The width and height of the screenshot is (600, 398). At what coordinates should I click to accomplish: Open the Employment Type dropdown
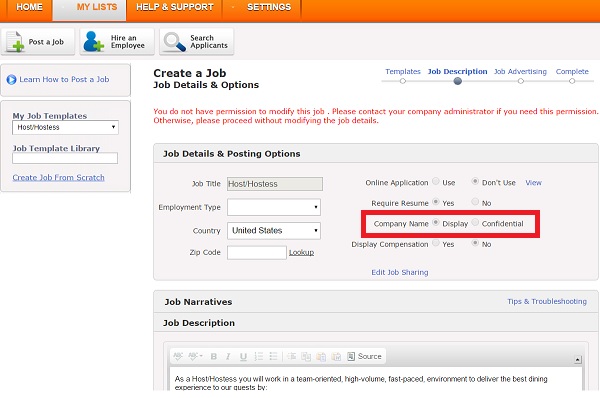(x=274, y=207)
